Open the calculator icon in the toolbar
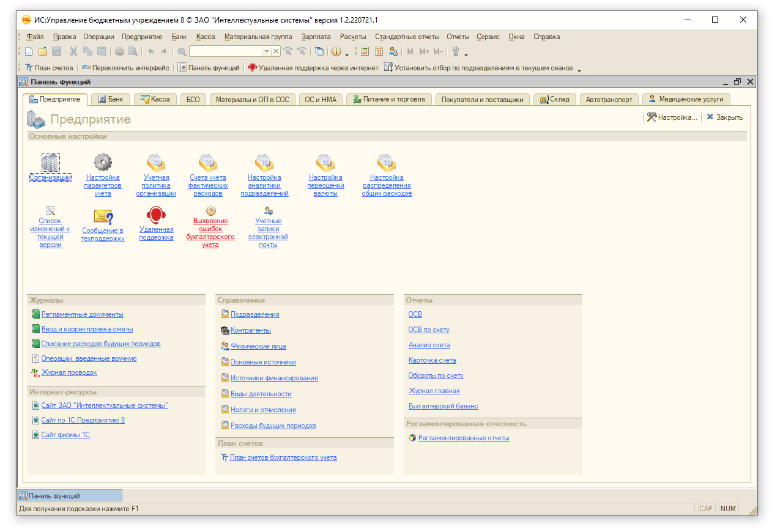The image size is (772, 532). (365, 52)
